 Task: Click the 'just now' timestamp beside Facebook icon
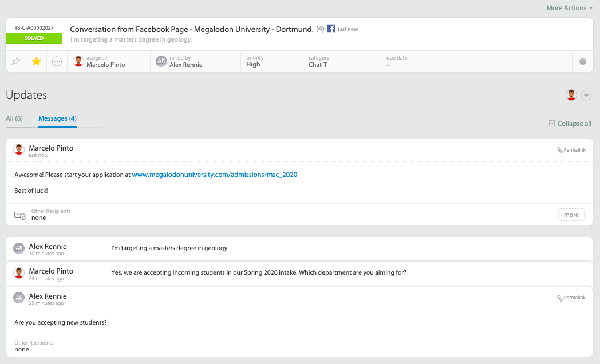pyautogui.click(x=348, y=29)
